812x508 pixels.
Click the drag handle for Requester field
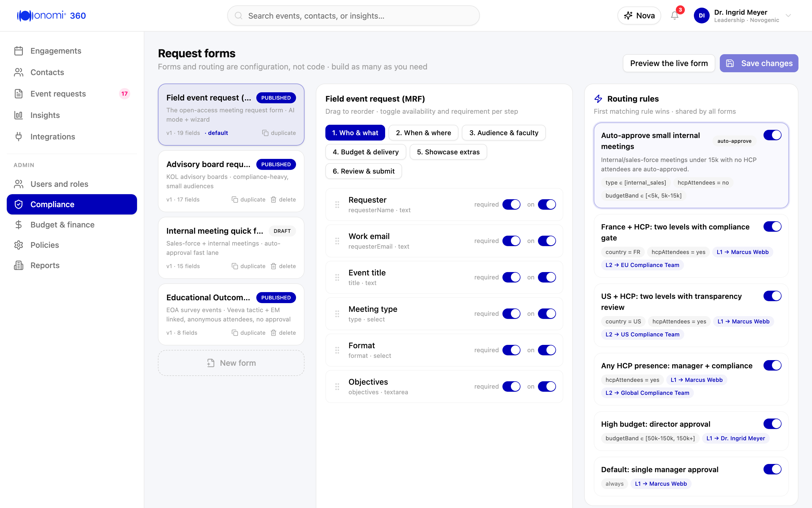tap(337, 204)
